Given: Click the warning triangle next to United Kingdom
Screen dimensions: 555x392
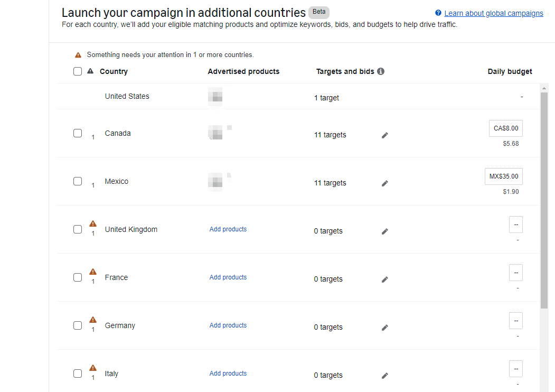Looking at the screenshot, I should (93, 223).
